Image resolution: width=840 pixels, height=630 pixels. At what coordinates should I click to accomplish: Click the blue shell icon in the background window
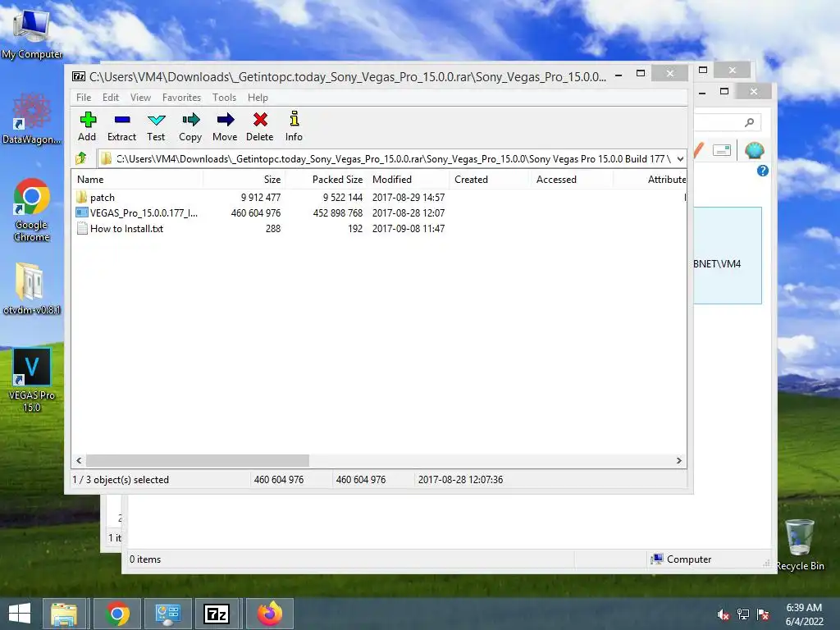pyautogui.click(x=755, y=151)
